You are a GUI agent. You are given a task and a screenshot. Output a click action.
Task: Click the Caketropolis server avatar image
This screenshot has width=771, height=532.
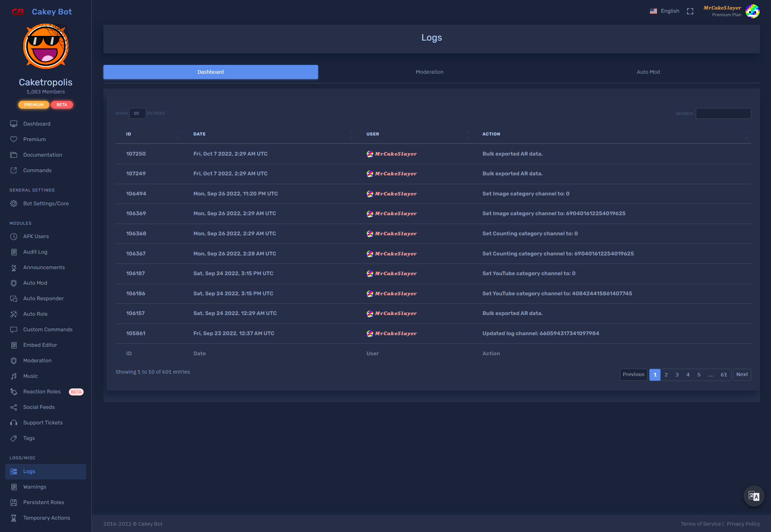[x=46, y=46]
